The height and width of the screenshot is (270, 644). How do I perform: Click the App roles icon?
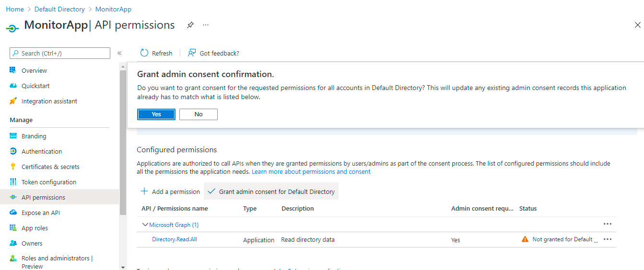point(13,228)
